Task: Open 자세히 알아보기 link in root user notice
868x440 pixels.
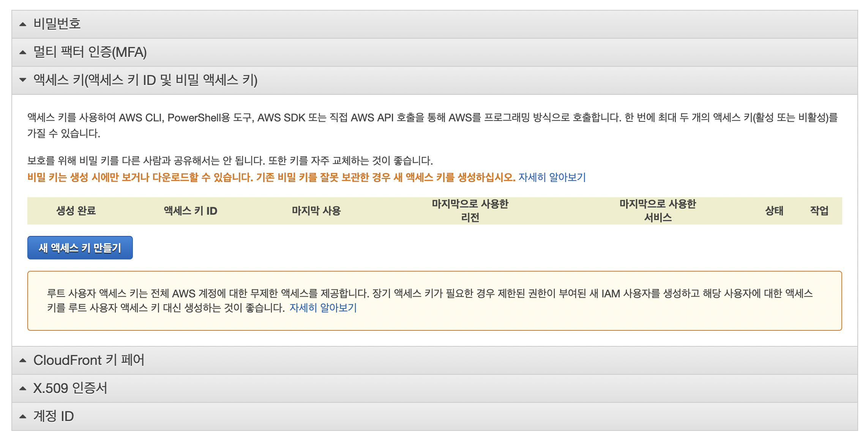Action: click(323, 308)
